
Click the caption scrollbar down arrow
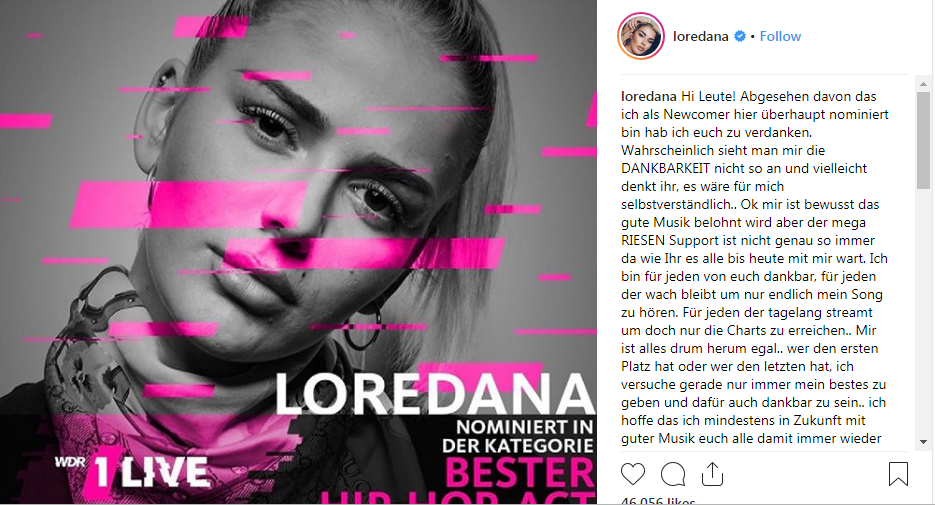(923, 442)
